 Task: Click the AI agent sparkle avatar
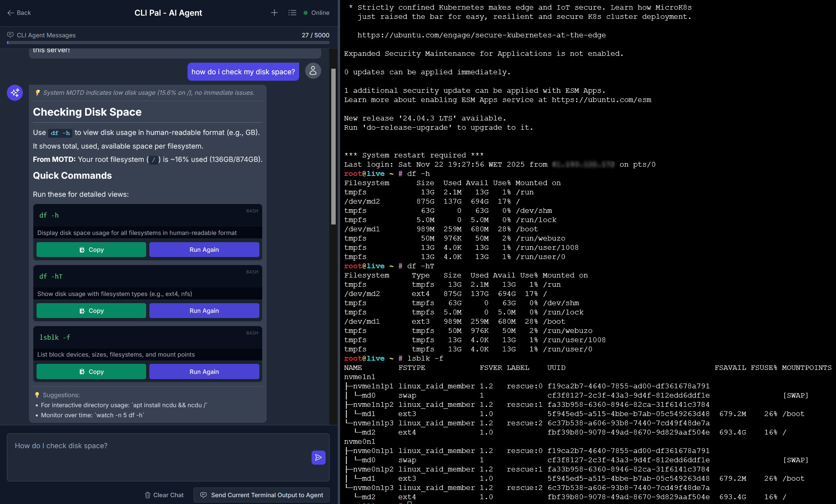coord(15,93)
